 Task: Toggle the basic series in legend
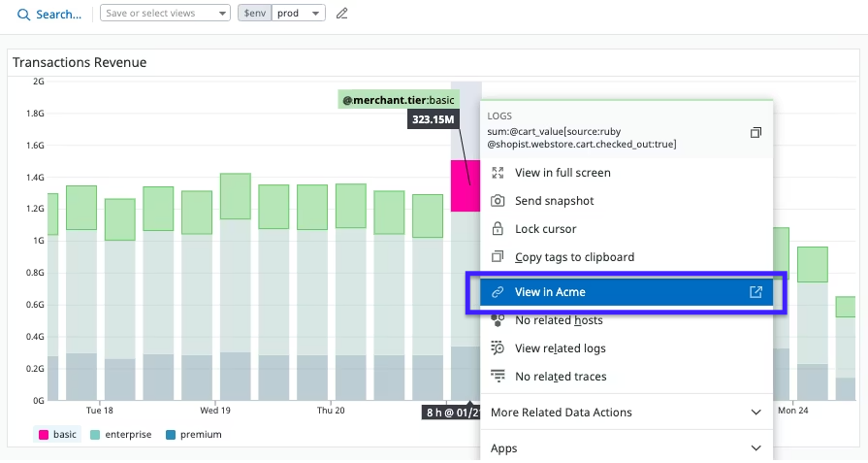56,434
